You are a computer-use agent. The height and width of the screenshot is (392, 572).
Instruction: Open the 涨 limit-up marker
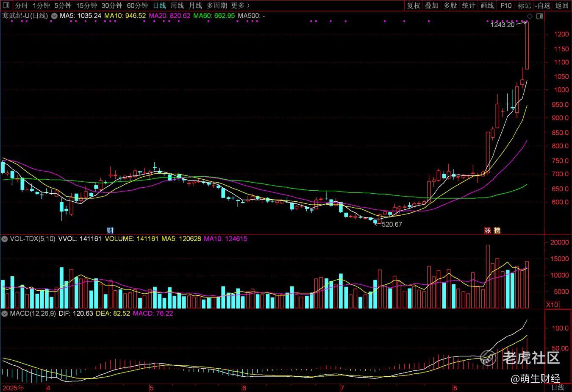(488, 231)
